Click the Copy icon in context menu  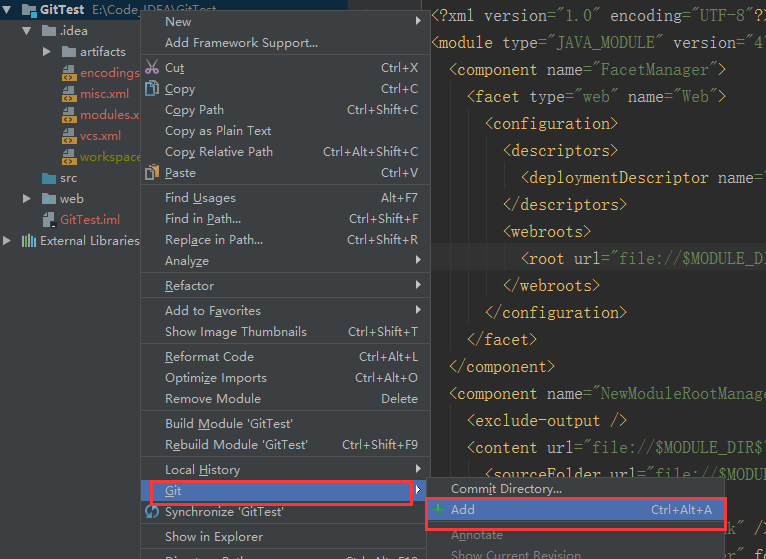coord(152,89)
